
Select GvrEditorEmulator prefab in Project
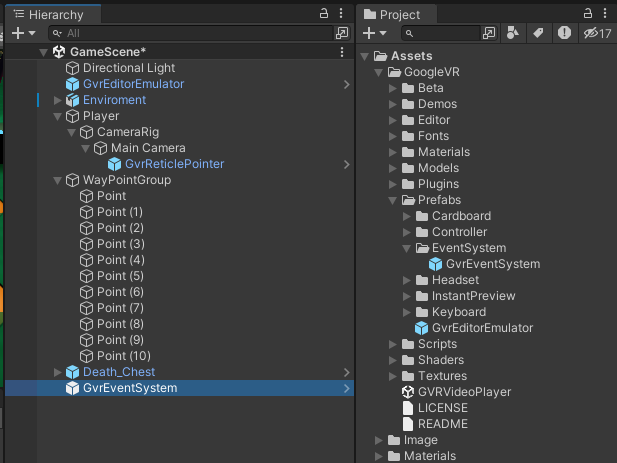pyautogui.click(x=482, y=328)
